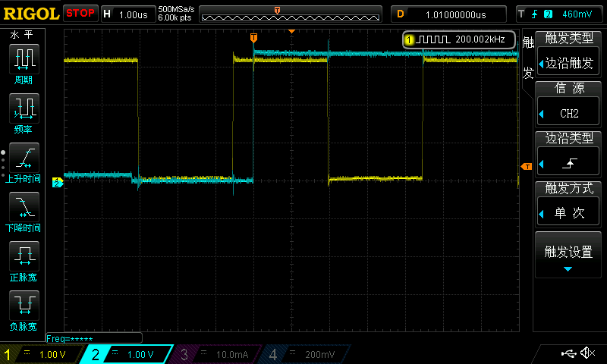Click the 触发 trigger menu title tab
Screen dimensions: 607x364
[528, 57]
